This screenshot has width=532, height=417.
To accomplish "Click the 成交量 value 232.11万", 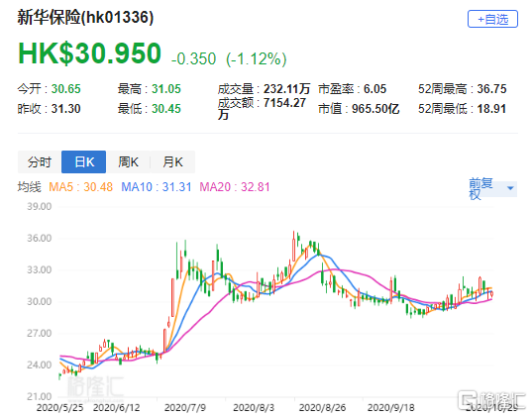I will [x=287, y=89].
